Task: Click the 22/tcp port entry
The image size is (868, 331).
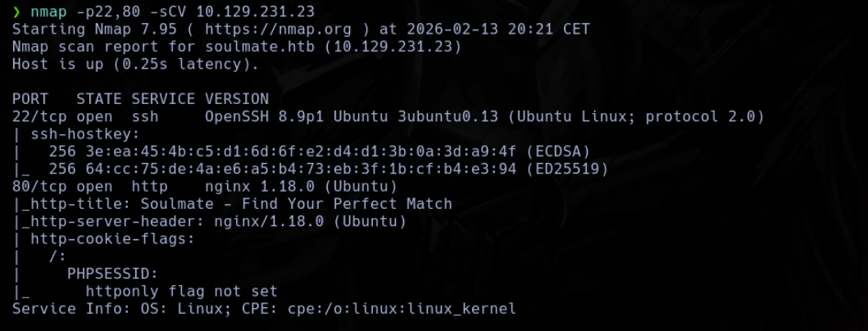Action: (39, 117)
